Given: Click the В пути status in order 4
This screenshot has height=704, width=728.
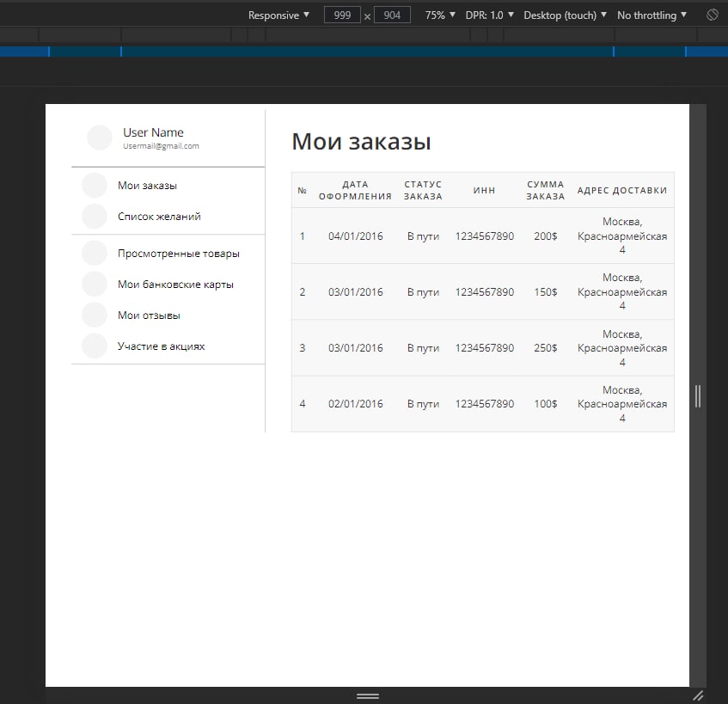Looking at the screenshot, I should point(423,403).
